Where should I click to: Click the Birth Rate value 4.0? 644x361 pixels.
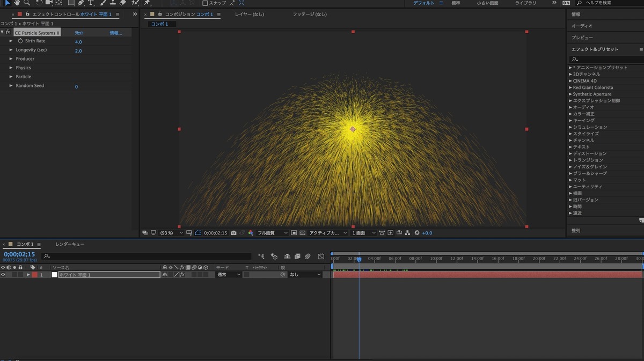pyautogui.click(x=78, y=42)
